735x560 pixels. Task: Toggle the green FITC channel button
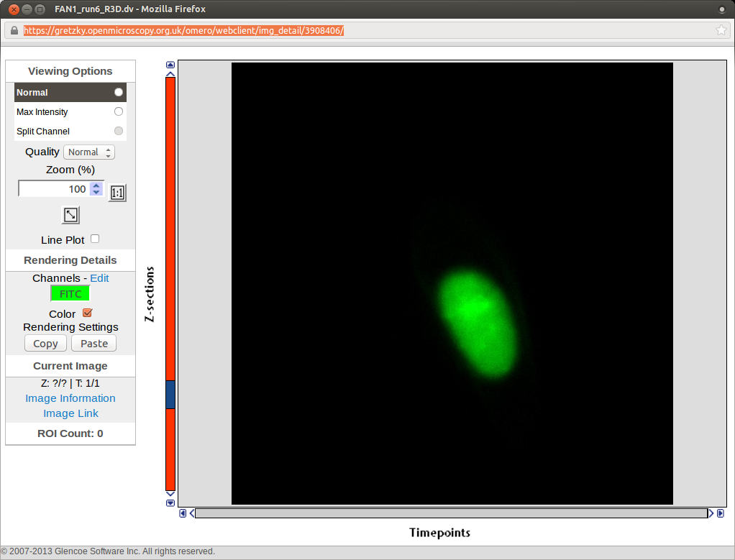[x=70, y=293]
